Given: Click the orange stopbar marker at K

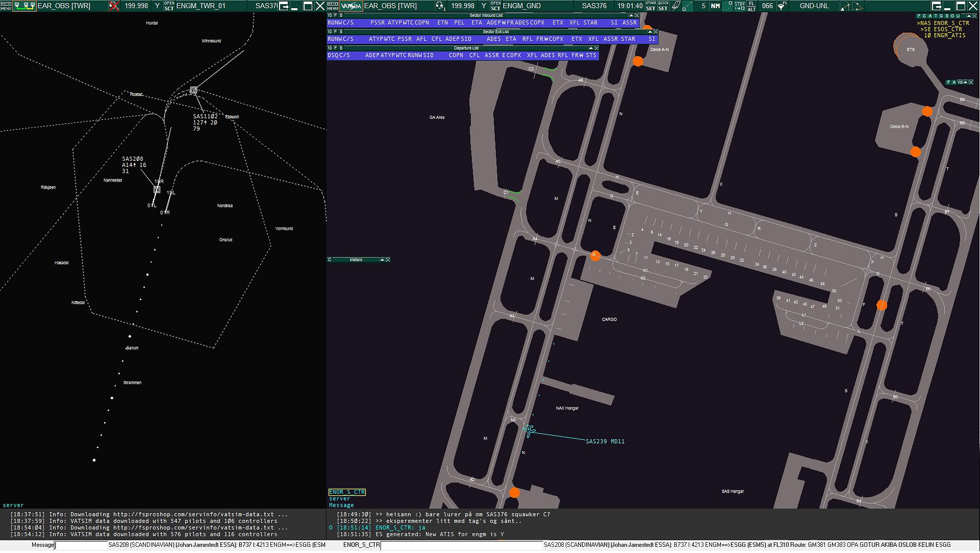Looking at the screenshot, I should point(595,256).
